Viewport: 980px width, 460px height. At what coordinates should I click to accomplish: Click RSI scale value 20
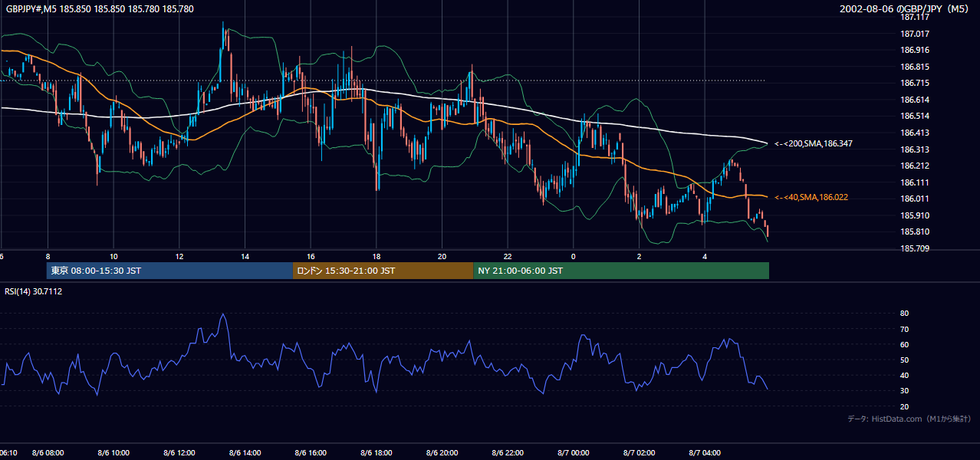tap(905, 406)
